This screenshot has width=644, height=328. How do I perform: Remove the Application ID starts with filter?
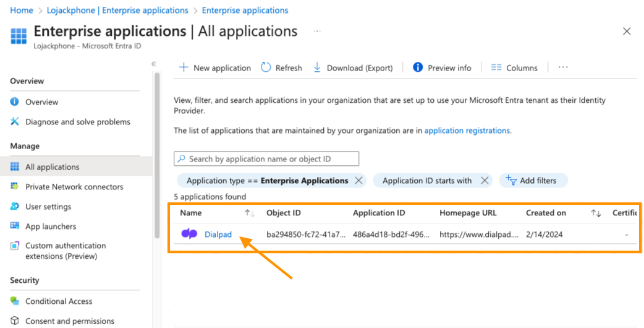coord(484,181)
